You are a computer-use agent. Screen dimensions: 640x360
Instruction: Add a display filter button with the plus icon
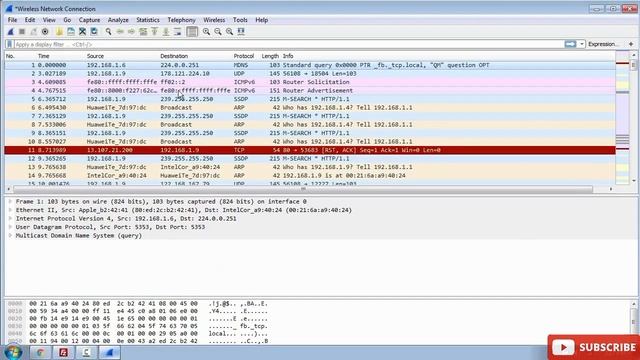631,44
